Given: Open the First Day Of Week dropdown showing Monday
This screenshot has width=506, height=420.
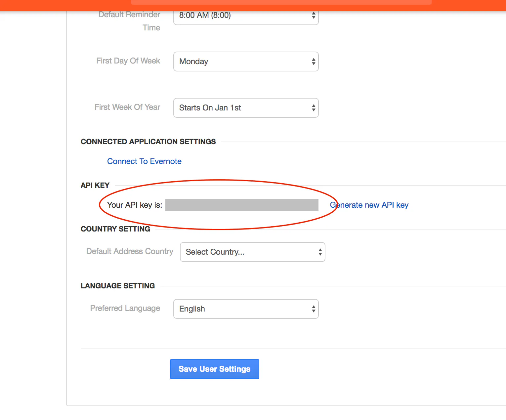Looking at the screenshot, I should click(245, 62).
